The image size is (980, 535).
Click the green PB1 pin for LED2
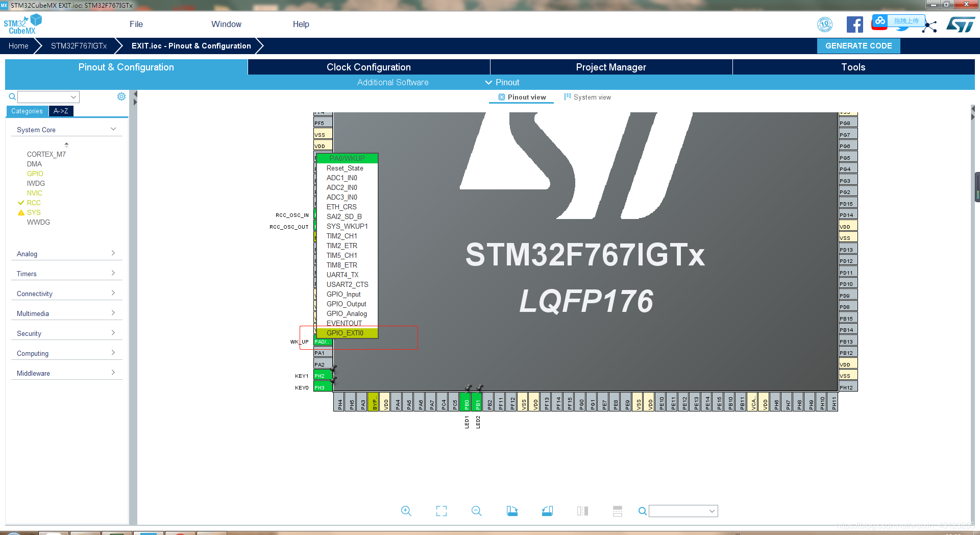pyautogui.click(x=477, y=402)
